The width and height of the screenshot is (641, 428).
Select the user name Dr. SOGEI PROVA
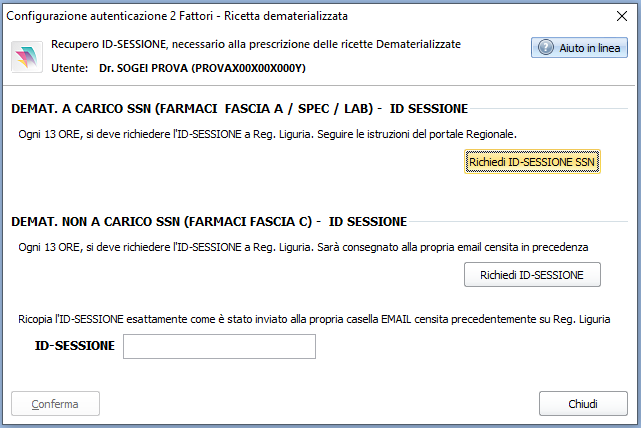tap(203, 66)
